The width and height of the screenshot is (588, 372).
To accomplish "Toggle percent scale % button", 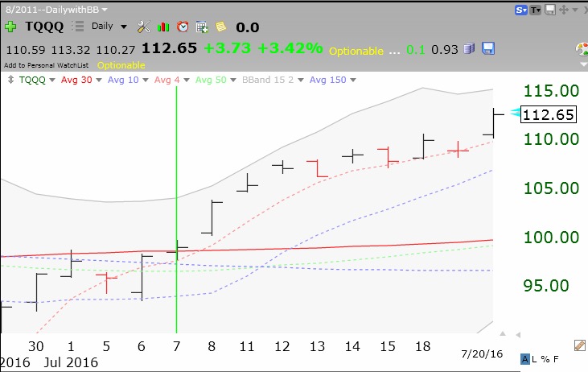I will [x=545, y=359].
